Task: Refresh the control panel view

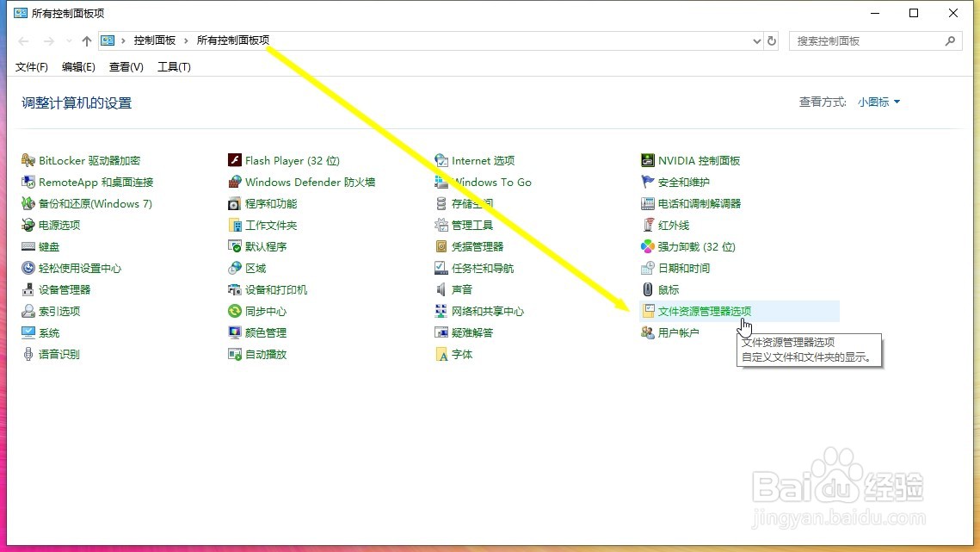Action: (x=772, y=40)
